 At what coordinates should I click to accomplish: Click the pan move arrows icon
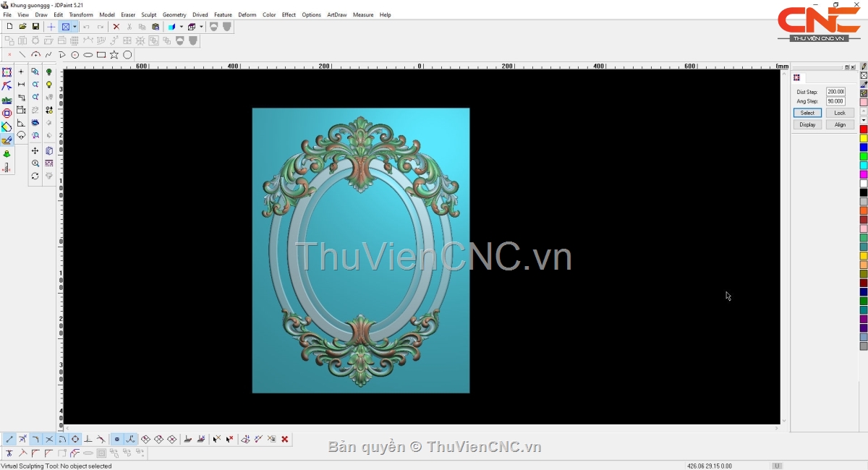[35, 151]
